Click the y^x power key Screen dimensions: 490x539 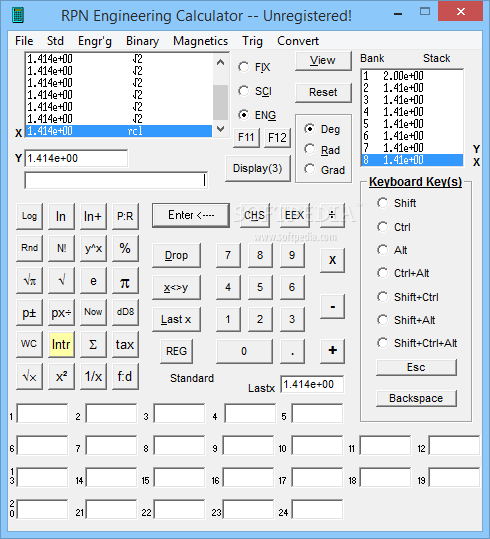[x=93, y=248]
